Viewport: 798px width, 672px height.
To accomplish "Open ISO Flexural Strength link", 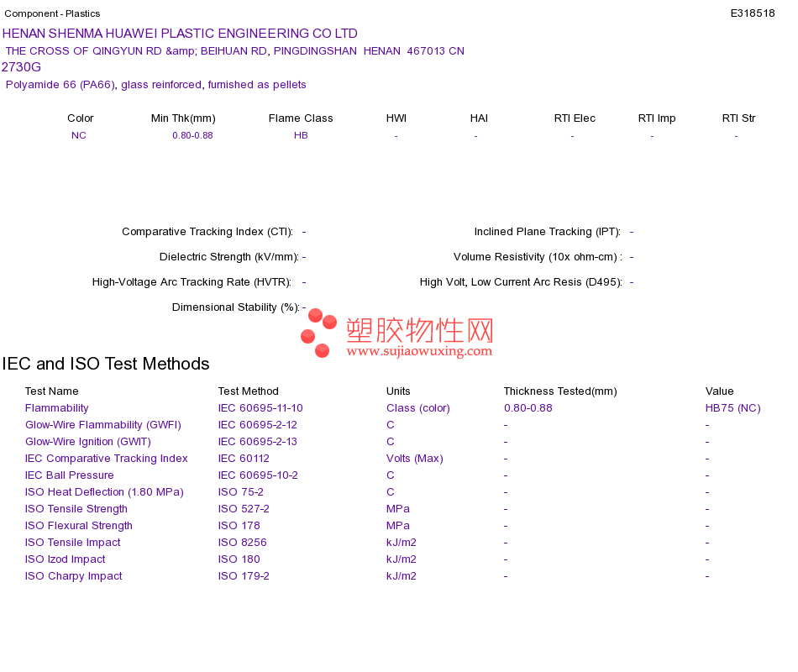I will 79,525.
